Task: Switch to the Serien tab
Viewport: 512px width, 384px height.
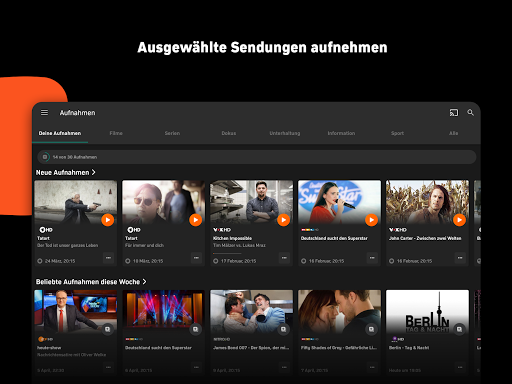Action: click(172, 133)
